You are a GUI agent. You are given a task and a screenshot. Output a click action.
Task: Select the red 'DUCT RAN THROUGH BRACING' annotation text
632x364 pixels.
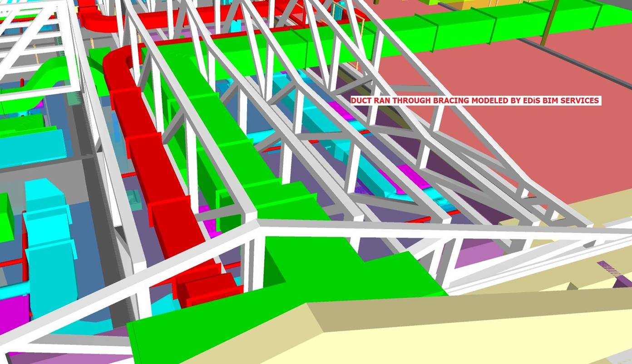pyautogui.click(x=475, y=100)
